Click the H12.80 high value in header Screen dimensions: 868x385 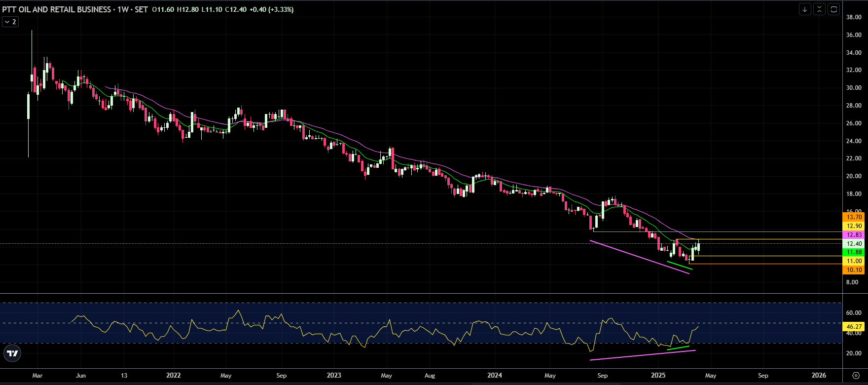(x=187, y=9)
